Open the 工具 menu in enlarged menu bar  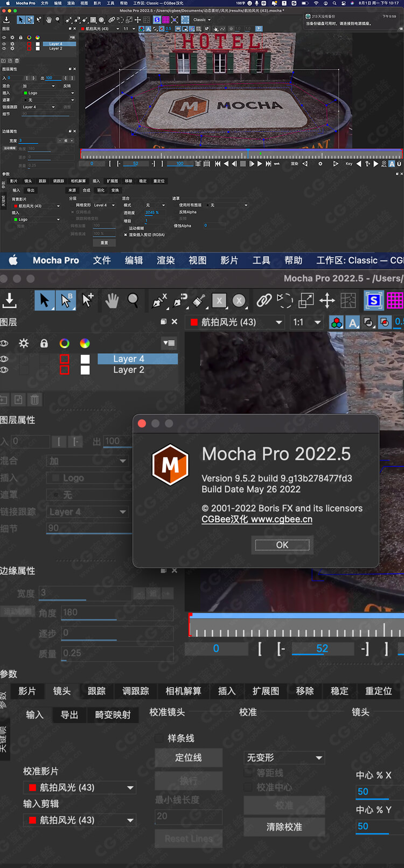tap(261, 260)
